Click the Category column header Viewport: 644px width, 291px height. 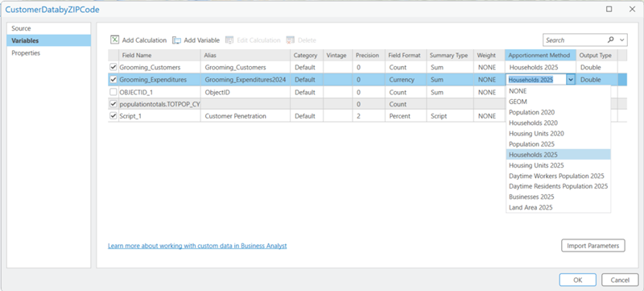pos(307,55)
